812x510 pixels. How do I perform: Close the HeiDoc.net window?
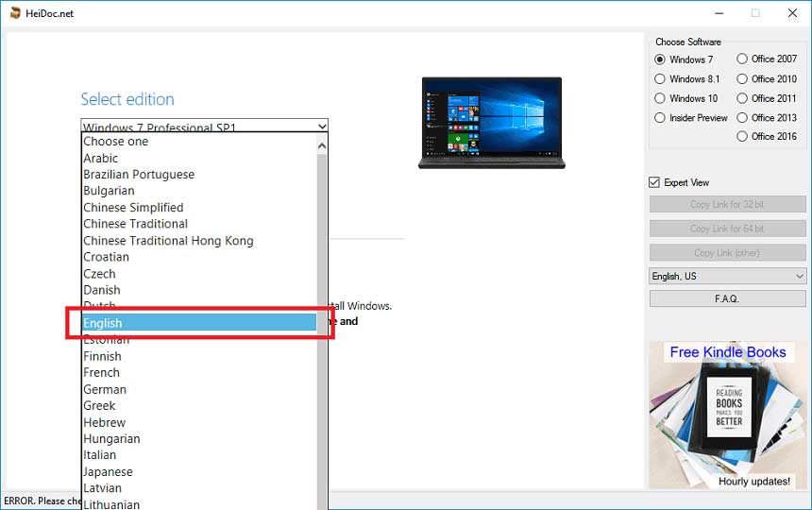(x=792, y=13)
